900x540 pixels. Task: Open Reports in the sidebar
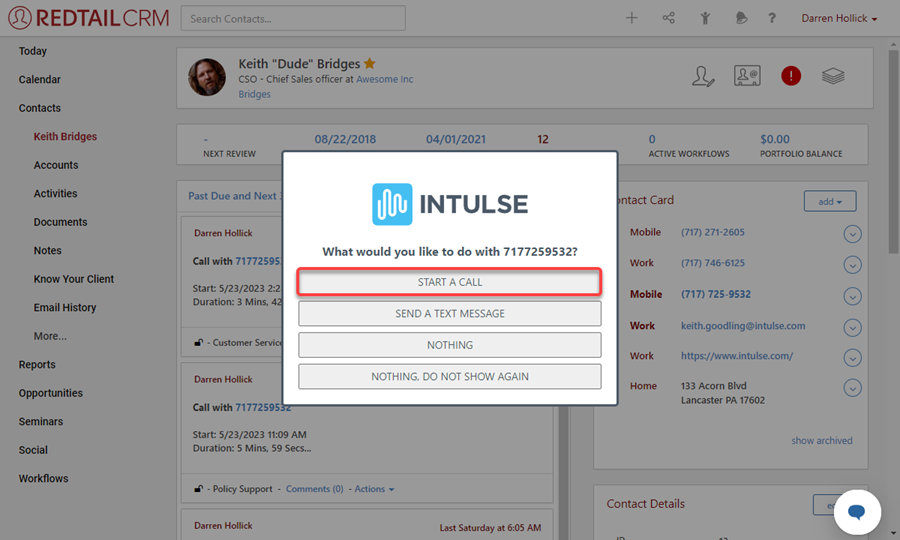click(x=37, y=365)
